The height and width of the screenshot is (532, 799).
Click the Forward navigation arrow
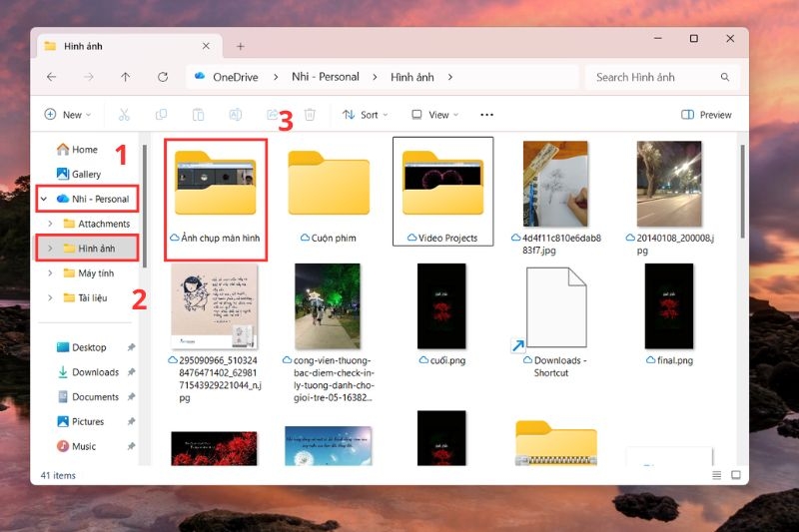point(89,77)
